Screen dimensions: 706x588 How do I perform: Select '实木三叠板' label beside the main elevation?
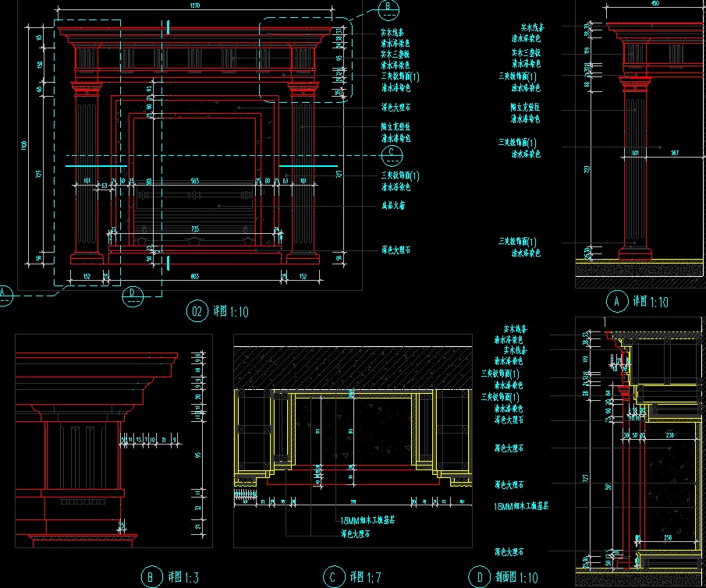tap(396, 54)
